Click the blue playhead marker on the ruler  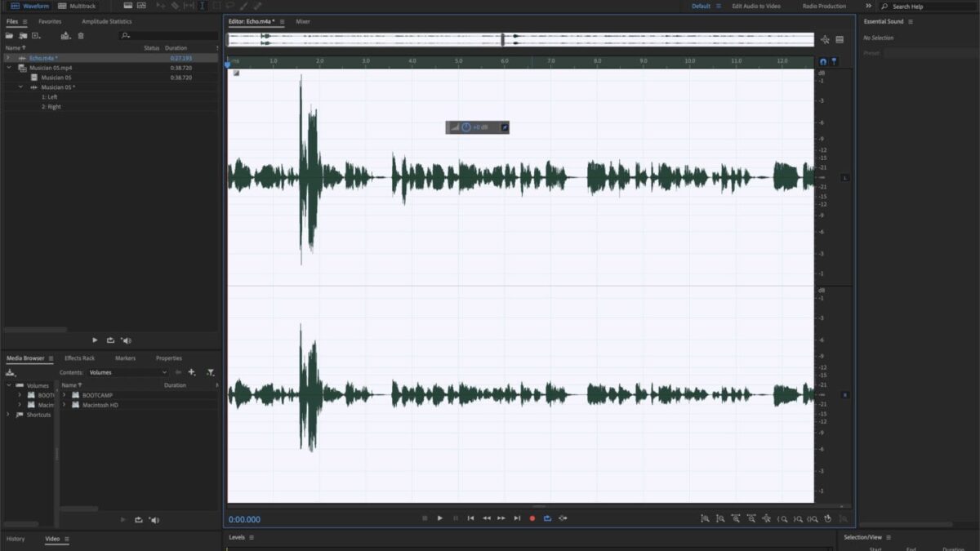[x=228, y=63]
